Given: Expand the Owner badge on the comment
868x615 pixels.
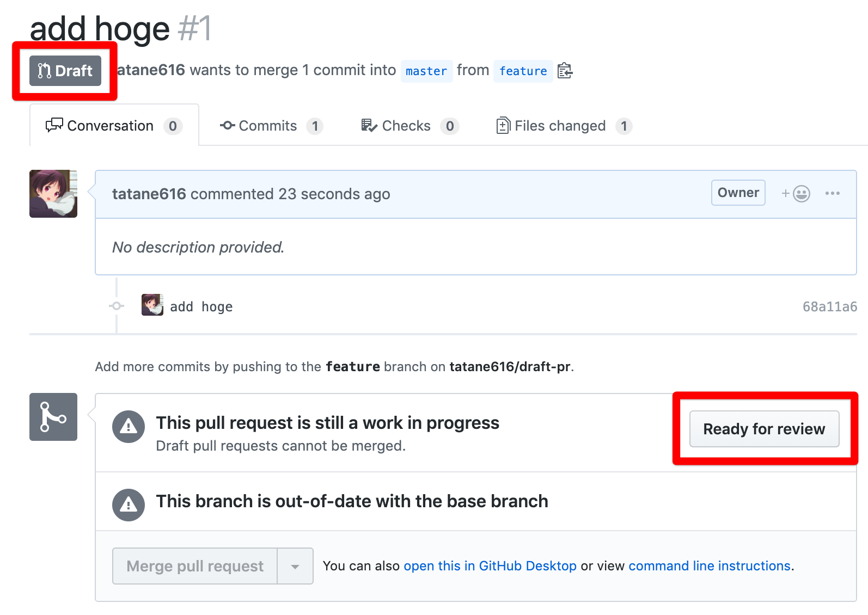Looking at the screenshot, I should (738, 193).
